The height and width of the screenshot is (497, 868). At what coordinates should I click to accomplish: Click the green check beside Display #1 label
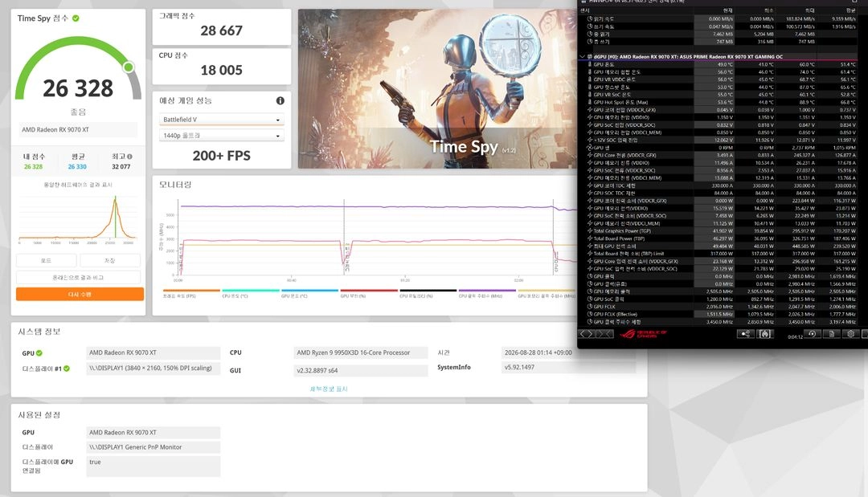(x=67, y=369)
